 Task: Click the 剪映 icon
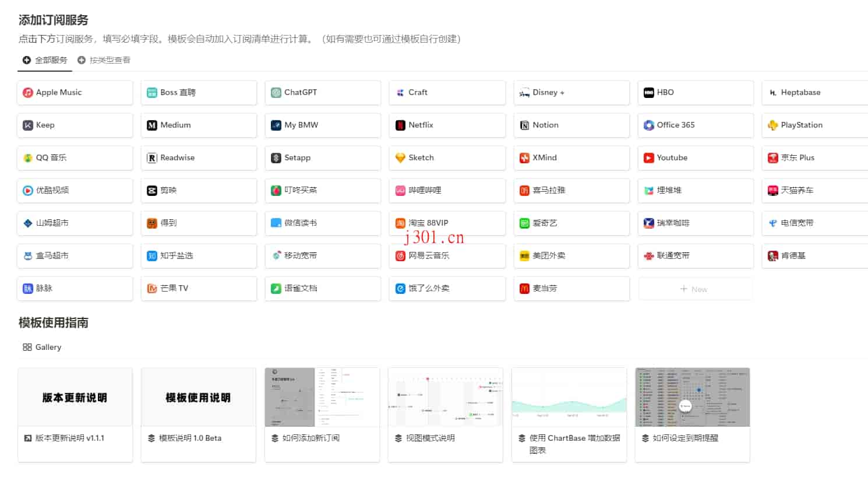(x=152, y=191)
